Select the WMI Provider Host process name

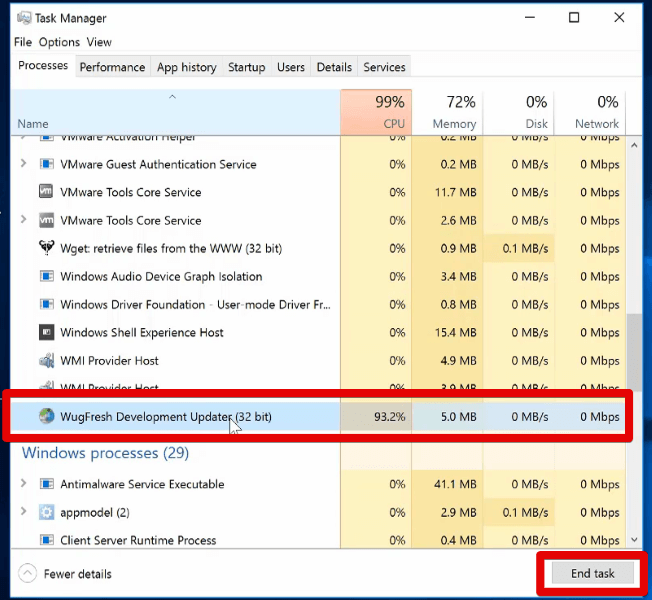(109, 360)
